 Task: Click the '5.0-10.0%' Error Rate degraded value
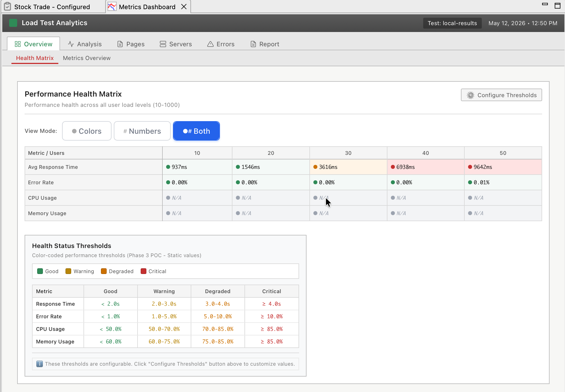click(218, 316)
